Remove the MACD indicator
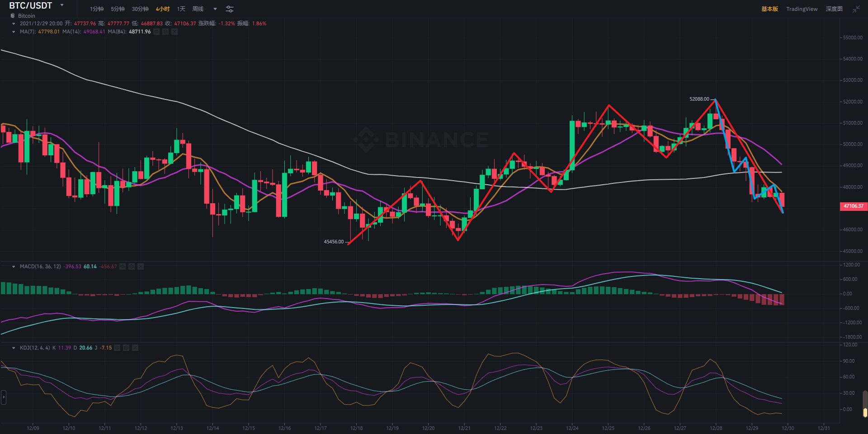868x434 pixels. click(x=141, y=266)
